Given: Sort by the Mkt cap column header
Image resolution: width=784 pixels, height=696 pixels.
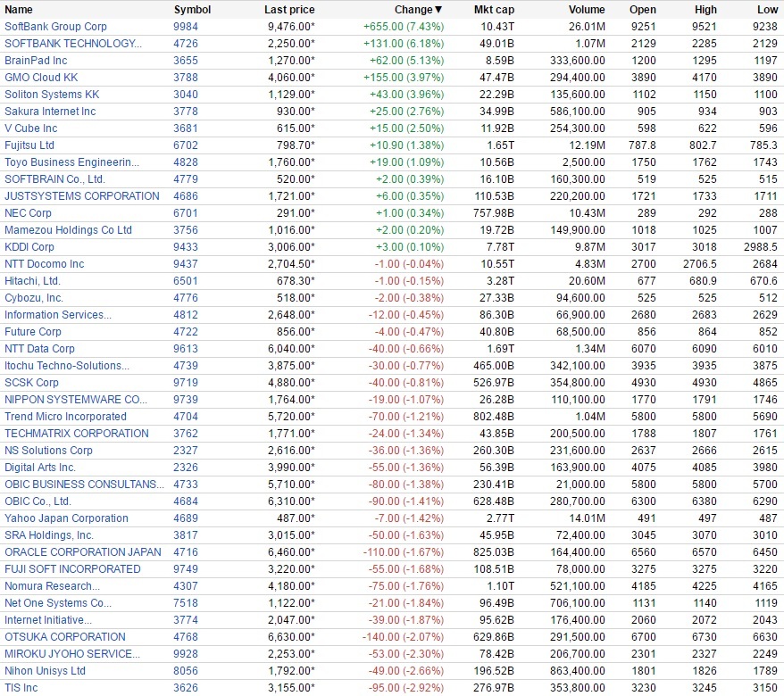Looking at the screenshot, I should click(494, 10).
